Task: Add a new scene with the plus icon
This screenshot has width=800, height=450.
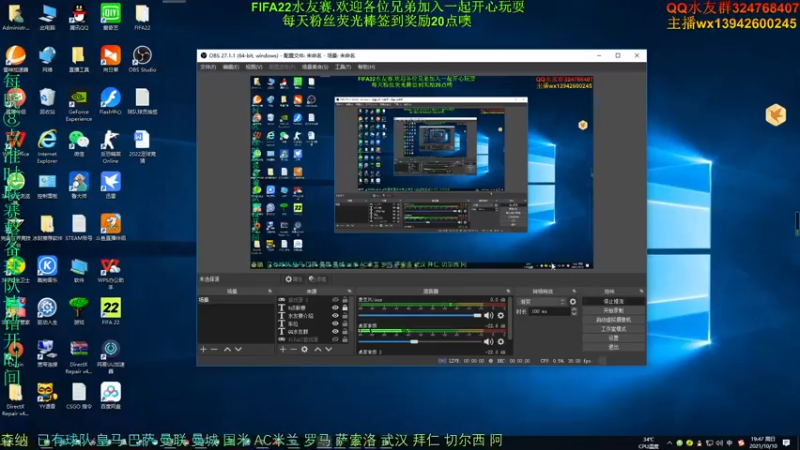Action: point(203,349)
